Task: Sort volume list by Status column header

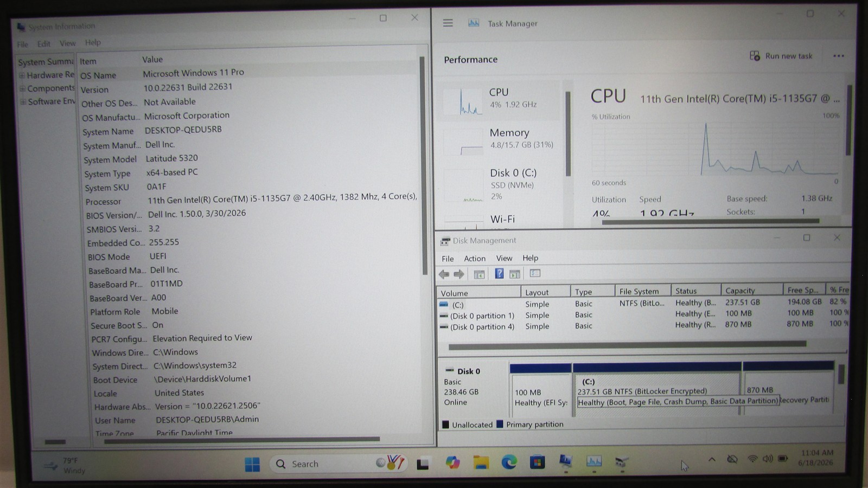Action: (696, 291)
